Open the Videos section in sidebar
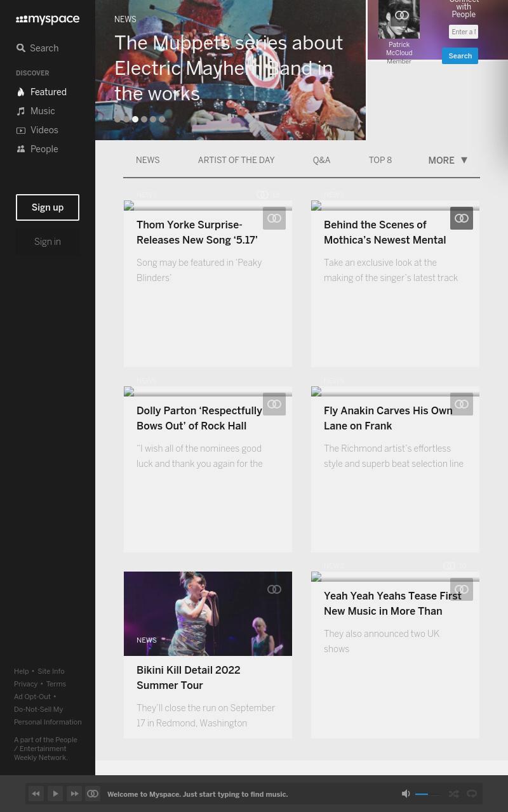This screenshot has width=508, height=812. pos(37,130)
